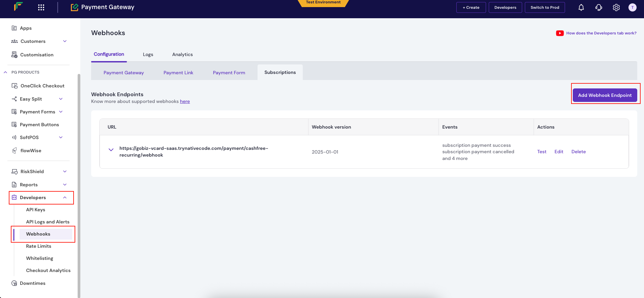The image size is (644, 298).
Task: Switch to the Analytics tab
Action: (183, 55)
